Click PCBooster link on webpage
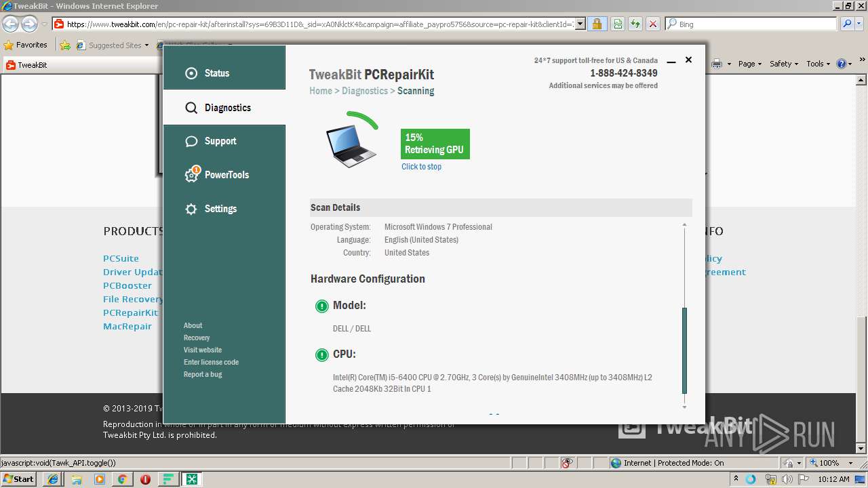 coord(127,285)
